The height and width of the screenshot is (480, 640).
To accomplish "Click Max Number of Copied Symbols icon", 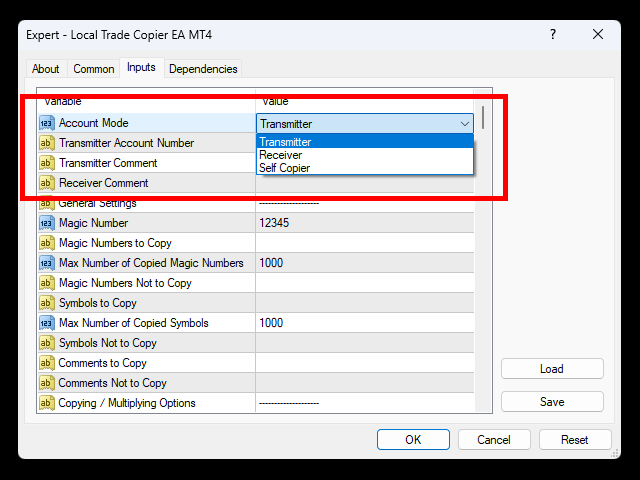I will 47,323.
